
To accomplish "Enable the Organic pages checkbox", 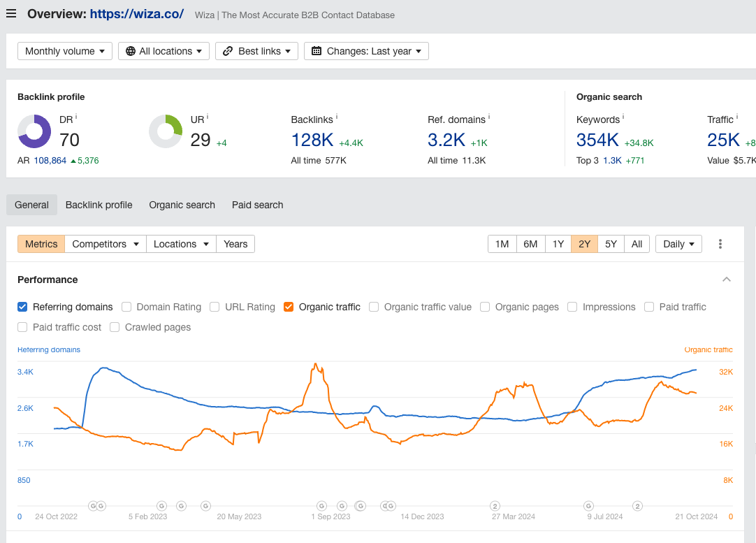I will point(485,307).
